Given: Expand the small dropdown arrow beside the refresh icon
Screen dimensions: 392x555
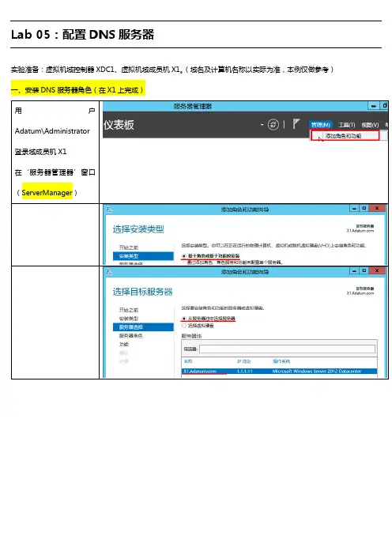Looking at the screenshot, I should 262,125.
